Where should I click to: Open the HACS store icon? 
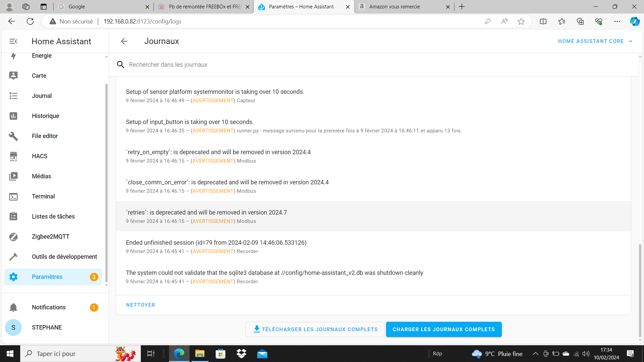point(13,156)
